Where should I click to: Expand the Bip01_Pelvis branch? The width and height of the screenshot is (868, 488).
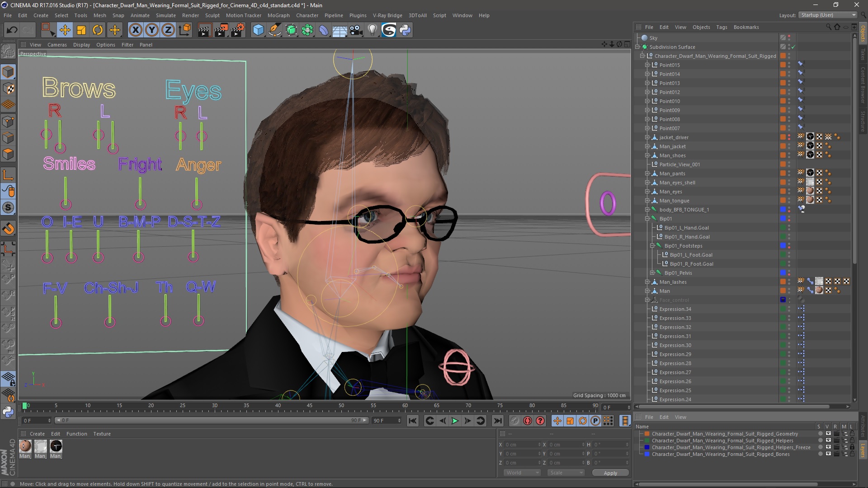coord(652,273)
